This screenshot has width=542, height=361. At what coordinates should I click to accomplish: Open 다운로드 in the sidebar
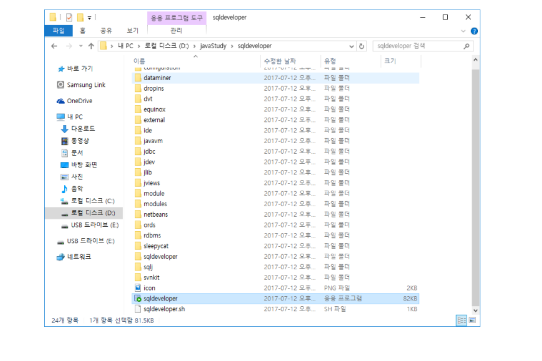tap(78, 129)
